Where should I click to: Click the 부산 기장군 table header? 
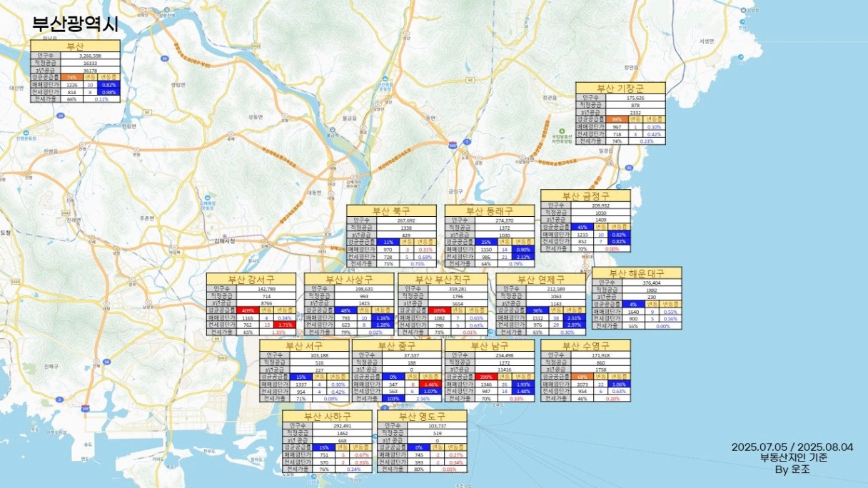[620, 88]
